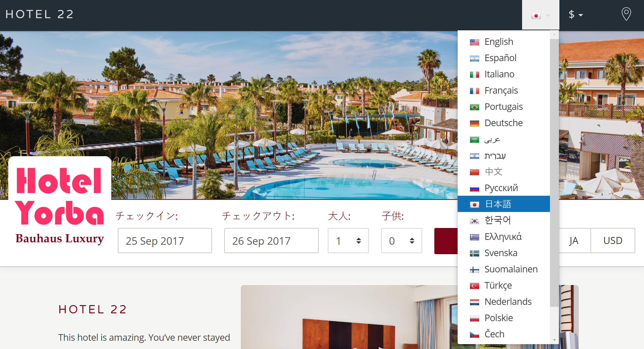Viewport: 644px width, 349px height.
Task: Click the location pin icon
Action: (x=626, y=14)
